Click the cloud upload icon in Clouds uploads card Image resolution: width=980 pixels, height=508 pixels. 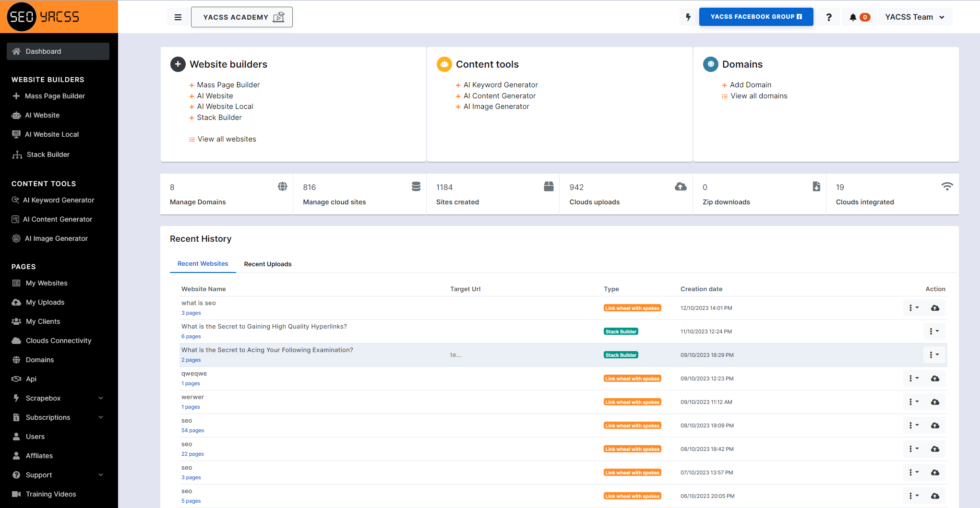pyautogui.click(x=681, y=186)
